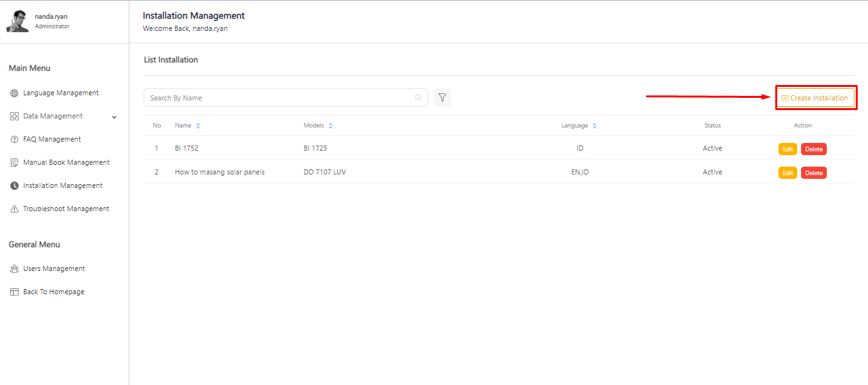Click the globe icon beside Language Management
This screenshot has width=868, height=385.
14,93
